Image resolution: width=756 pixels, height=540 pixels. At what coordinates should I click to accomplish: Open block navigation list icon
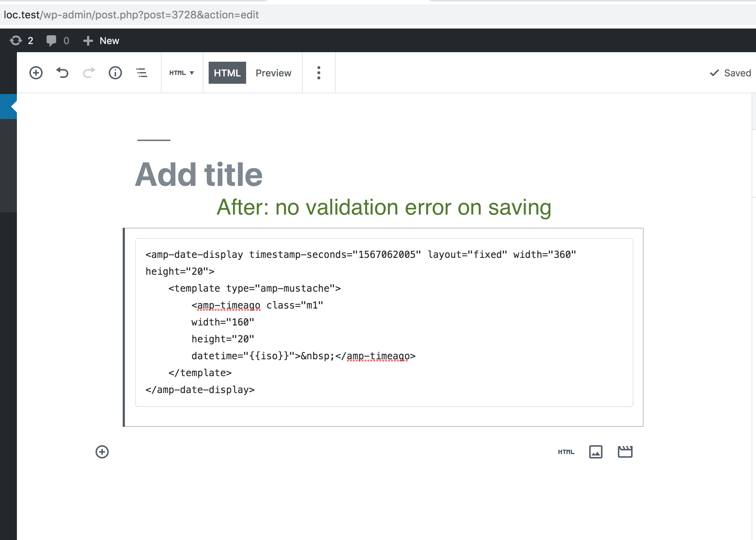tap(142, 73)
